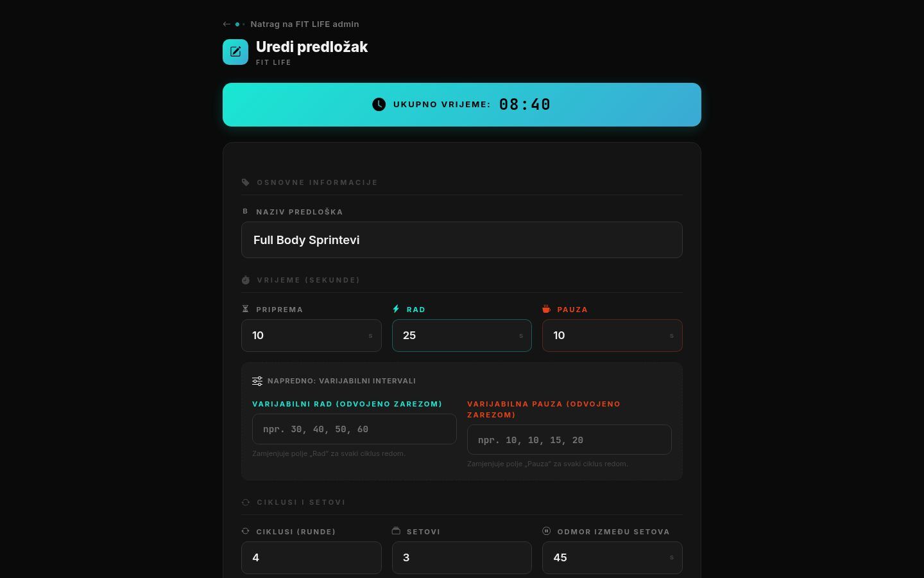
Task: Click the tag icon next to OSNOVNE INFORMACIJE
Action: point(246,182)
